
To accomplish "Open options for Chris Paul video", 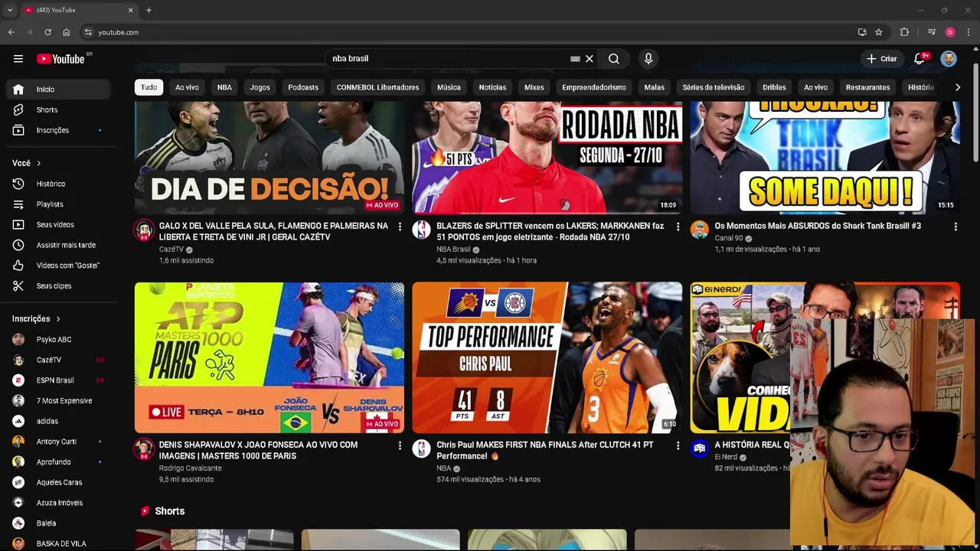I will [678, 445].
